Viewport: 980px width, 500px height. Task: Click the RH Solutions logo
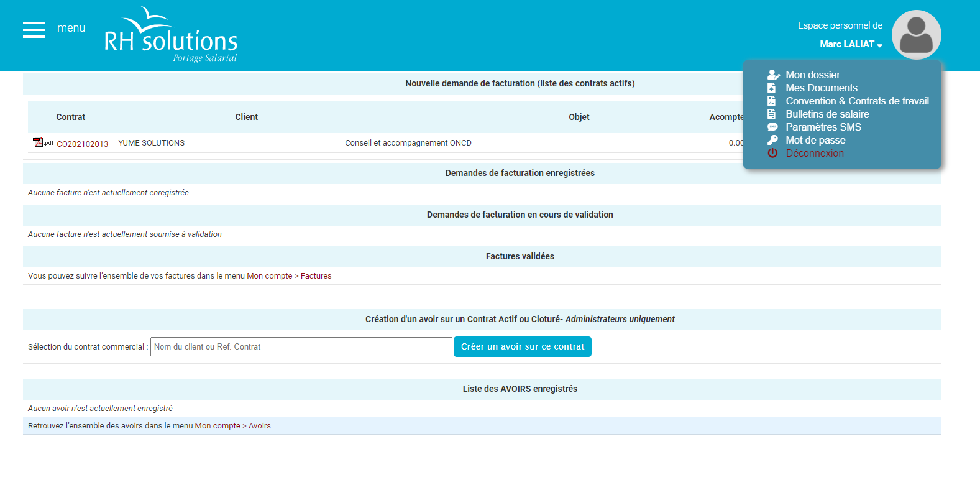coord(171,35)
